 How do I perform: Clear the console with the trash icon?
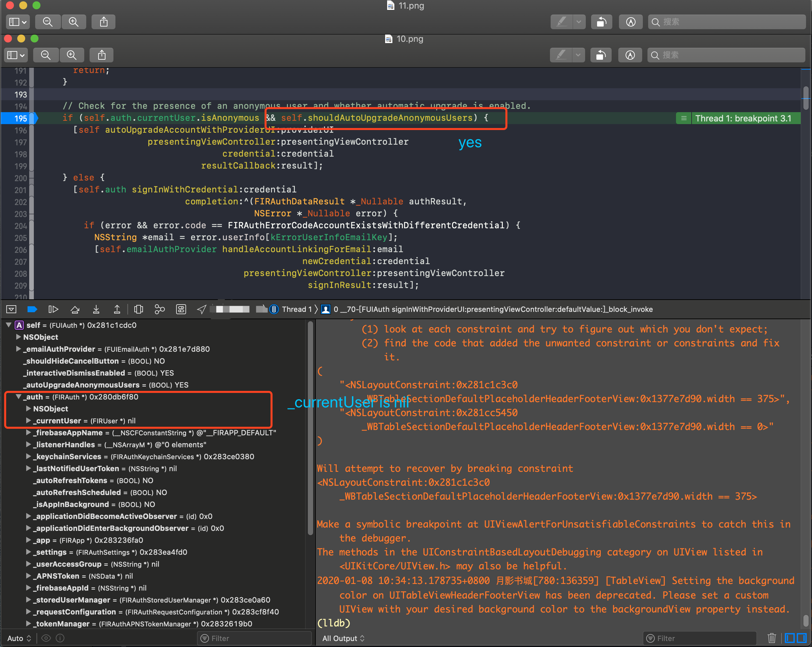(772, 638)
